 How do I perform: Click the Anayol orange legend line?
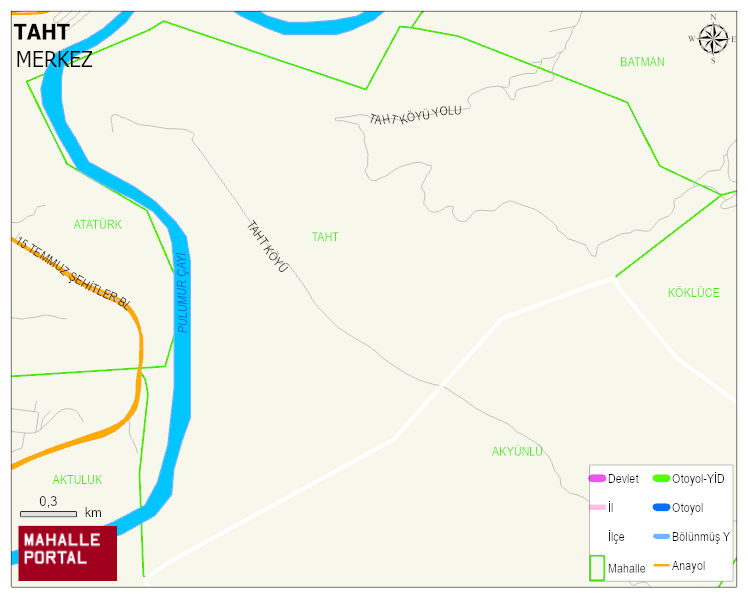(661, 566)
